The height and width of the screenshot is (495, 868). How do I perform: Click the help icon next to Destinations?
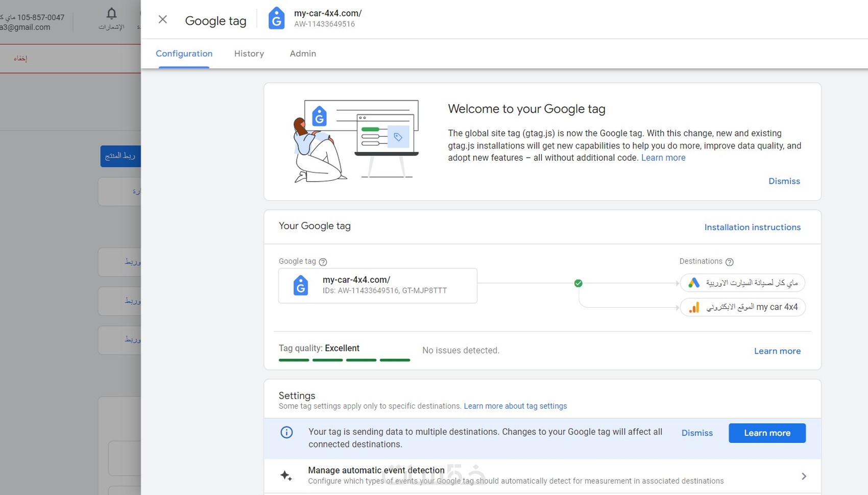pos(729,262)
